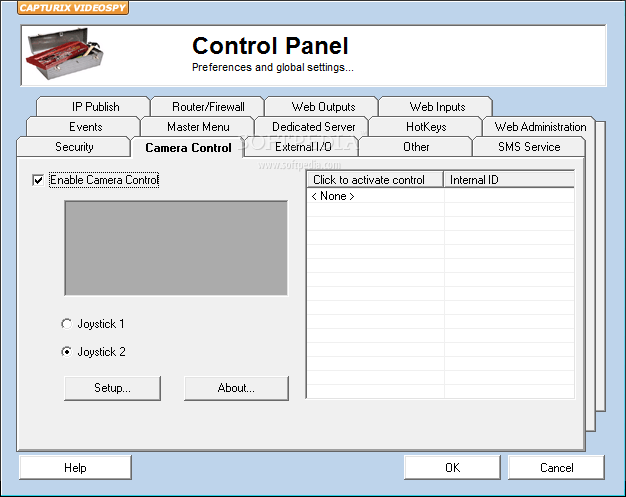The width and height of the screenshot is (626, 497).
Task: Open the SMS Service tab
Action: (x=529, y=147)
